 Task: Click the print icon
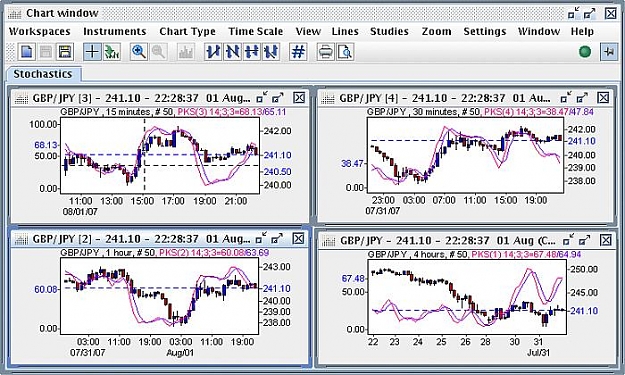(x=326, y=52)
